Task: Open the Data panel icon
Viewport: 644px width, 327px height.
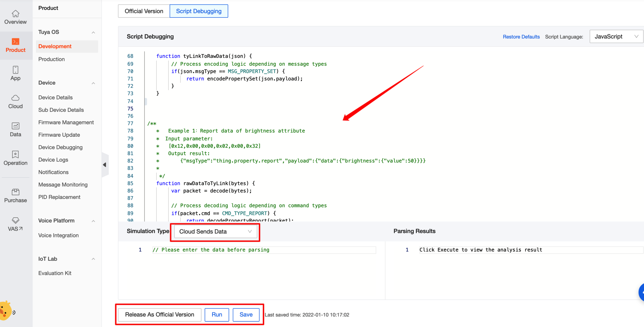Action: pos(15,129)
